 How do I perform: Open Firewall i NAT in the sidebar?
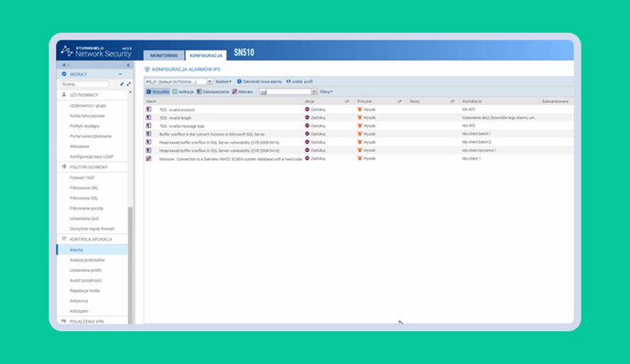82,177
